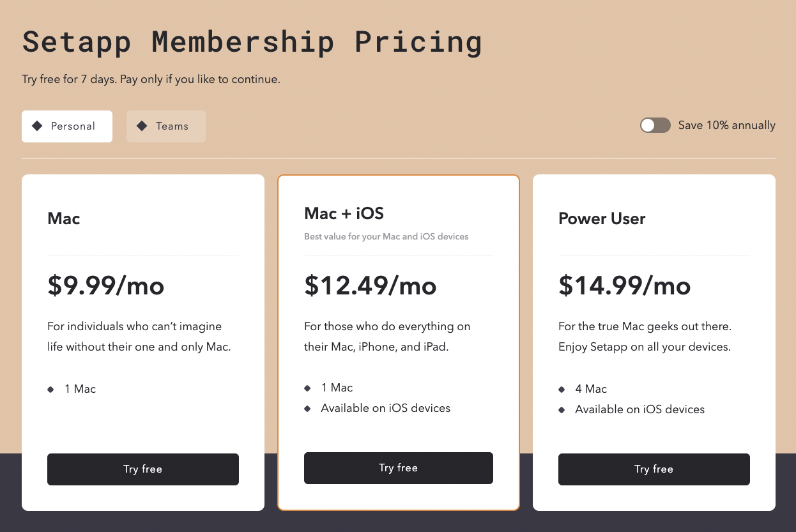
Task: Click the iOS devices bullet in the Power User plan
Action: pyautogui.click(x=562, y=410)
